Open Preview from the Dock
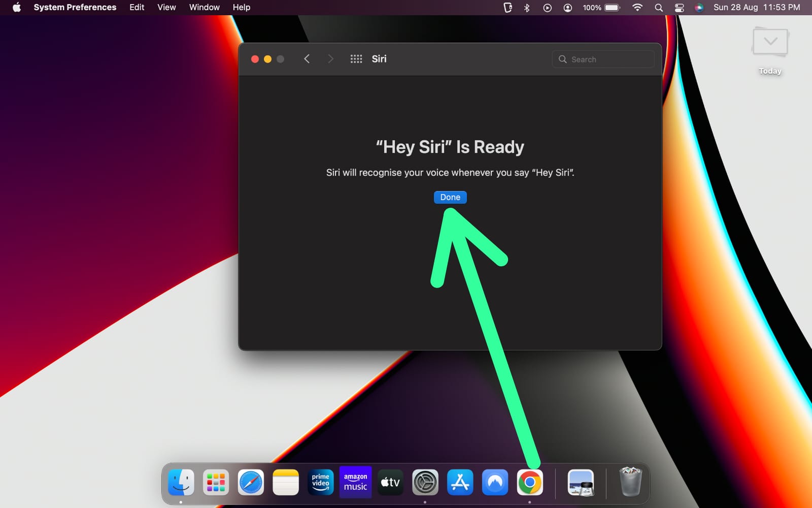This screenshot has height=508, width=812. coord(581,482)
